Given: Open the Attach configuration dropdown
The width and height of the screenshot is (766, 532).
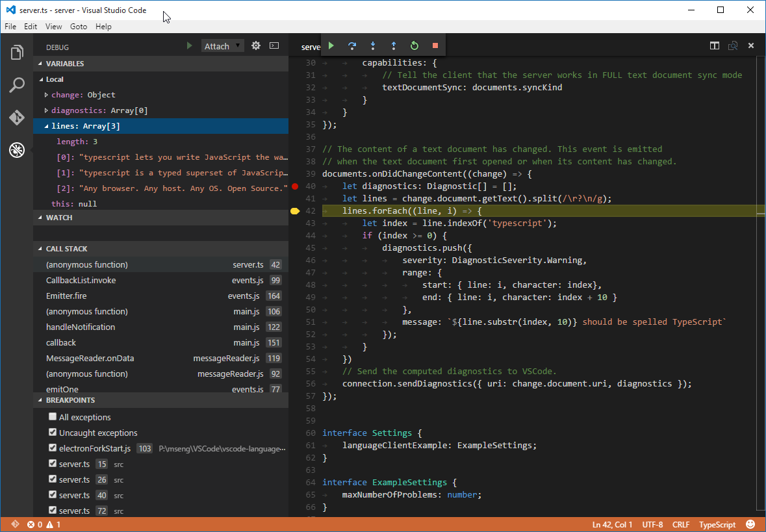Looking at the screenshot, I should (222, 46).
